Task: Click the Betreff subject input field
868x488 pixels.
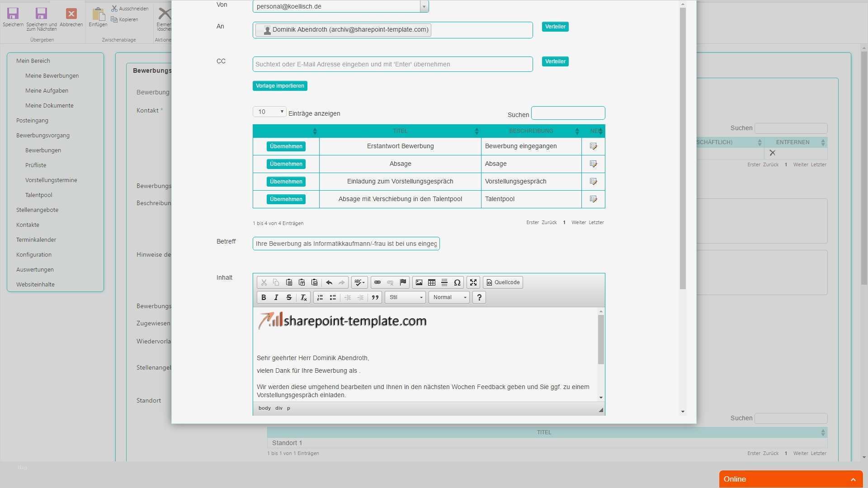Action: coord(346,244)
